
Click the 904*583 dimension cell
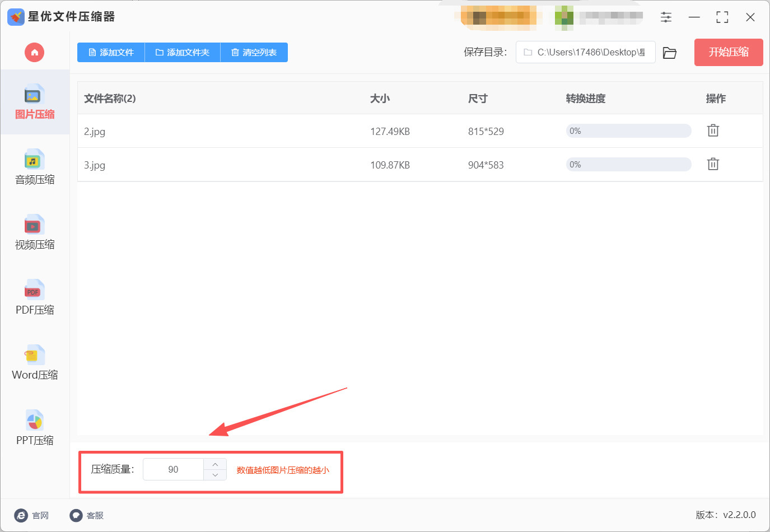[x=486, y=165]
